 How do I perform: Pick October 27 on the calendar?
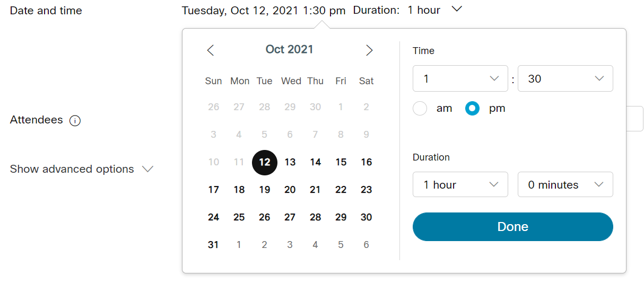point(290,217)
